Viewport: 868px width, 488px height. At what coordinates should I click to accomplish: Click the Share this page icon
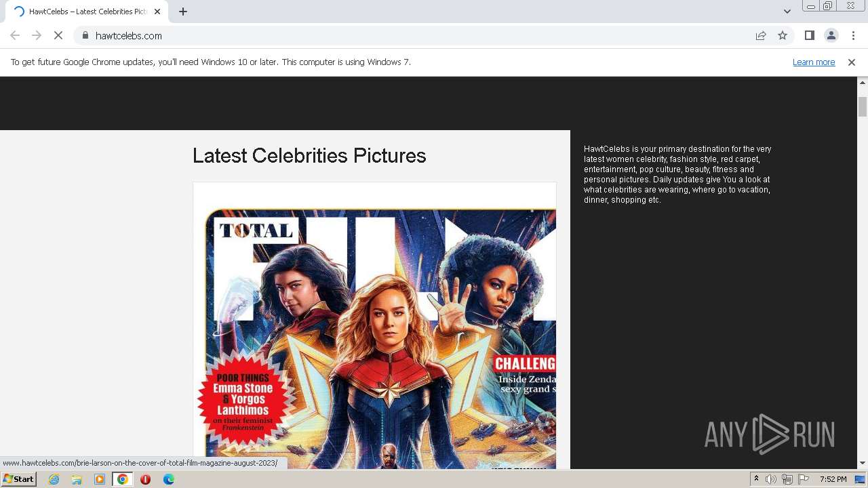[x=761, y=35]
